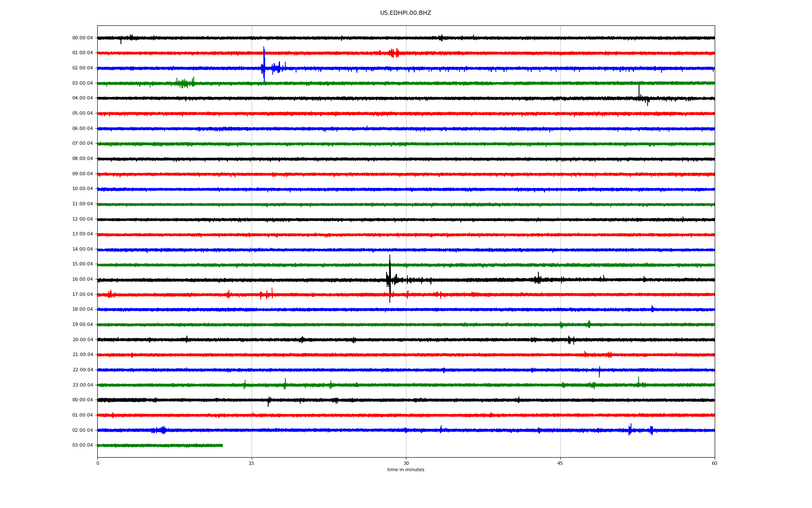The width and height of the screenshot is (812, 508).
Task: Click the x-axis tick label 60
Action: click(x=714, y=463)
